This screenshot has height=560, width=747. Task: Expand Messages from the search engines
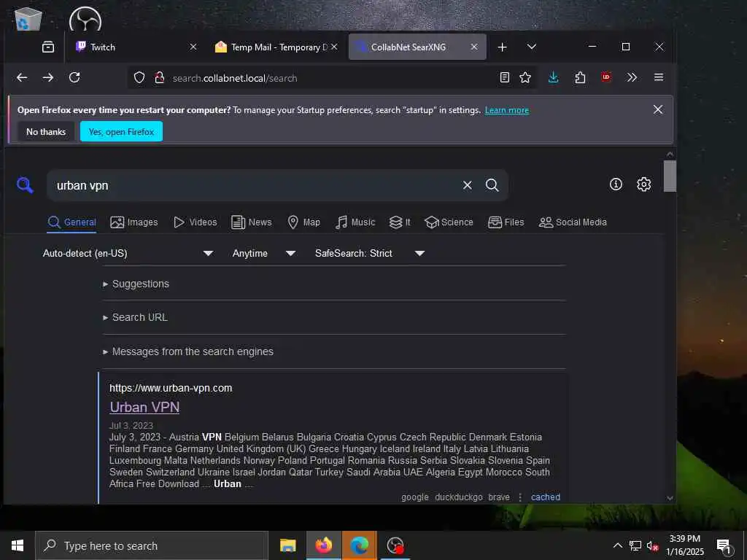(188, 351)
